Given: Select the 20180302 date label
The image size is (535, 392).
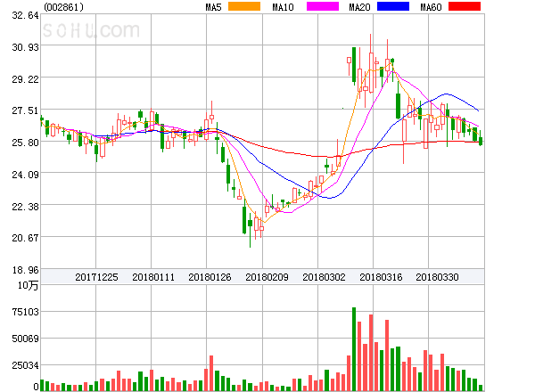Looking at the screenshot, I should [x=324, y=277].
